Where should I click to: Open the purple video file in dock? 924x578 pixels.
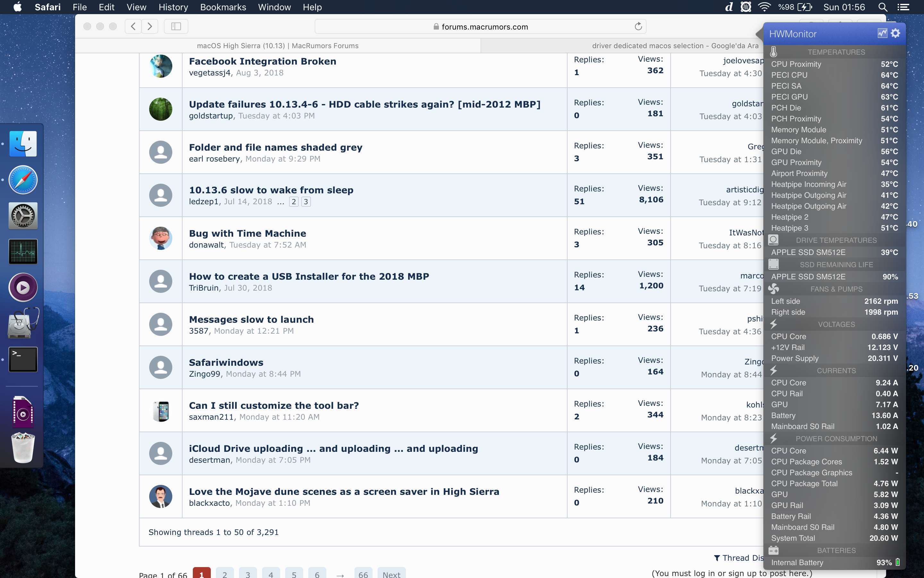pyautogui.click(x=23, y=412)
